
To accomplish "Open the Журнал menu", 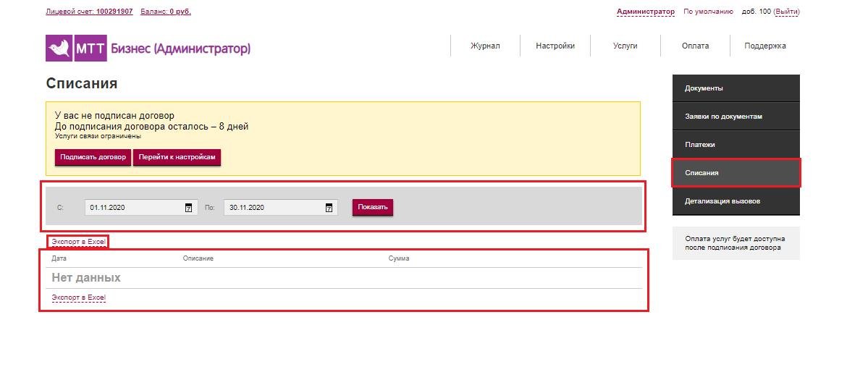I will pyautogui.click(x=485, y=46).
